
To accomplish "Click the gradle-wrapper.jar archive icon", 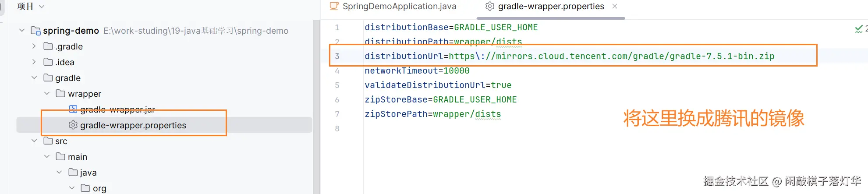I will (x=73, y=109).
